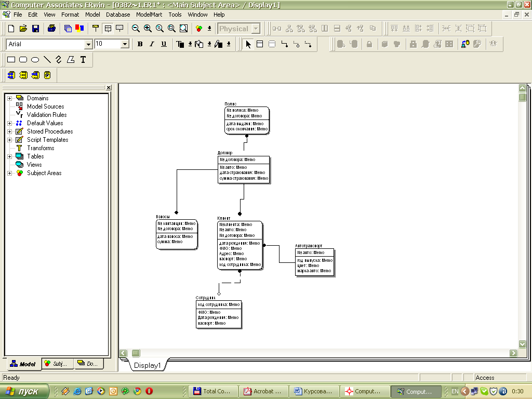Open the File menu
532x399 pixels.
click(18, 15)
